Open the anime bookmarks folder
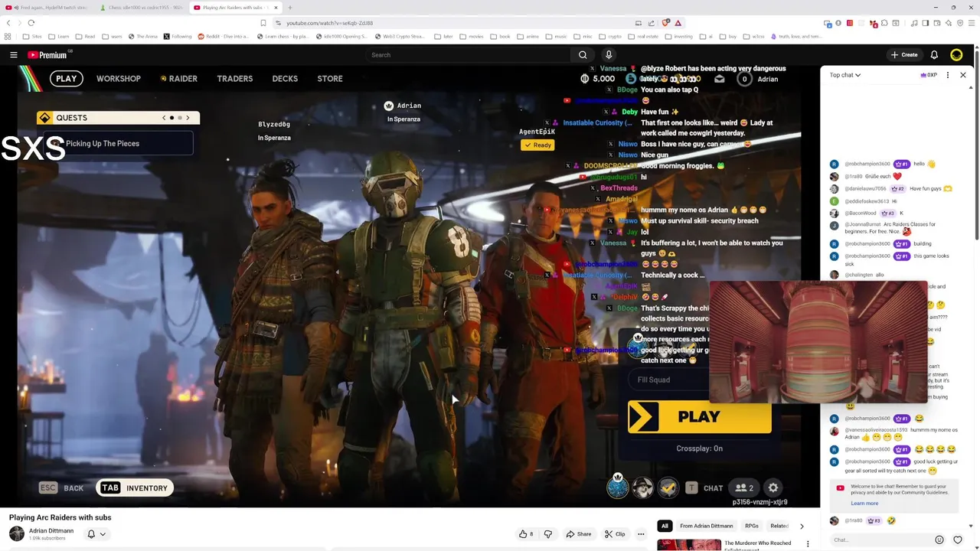980x551 pixels. click(x=529, y=36)
